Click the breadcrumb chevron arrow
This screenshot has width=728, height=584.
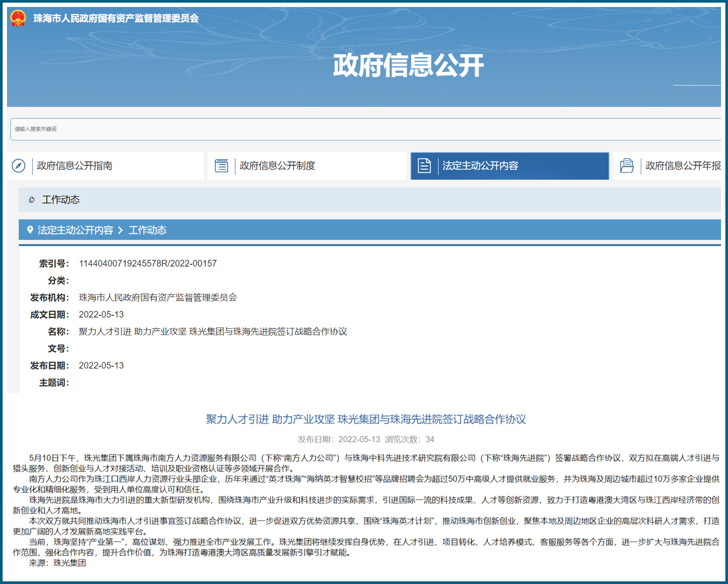tap(121, 230)
